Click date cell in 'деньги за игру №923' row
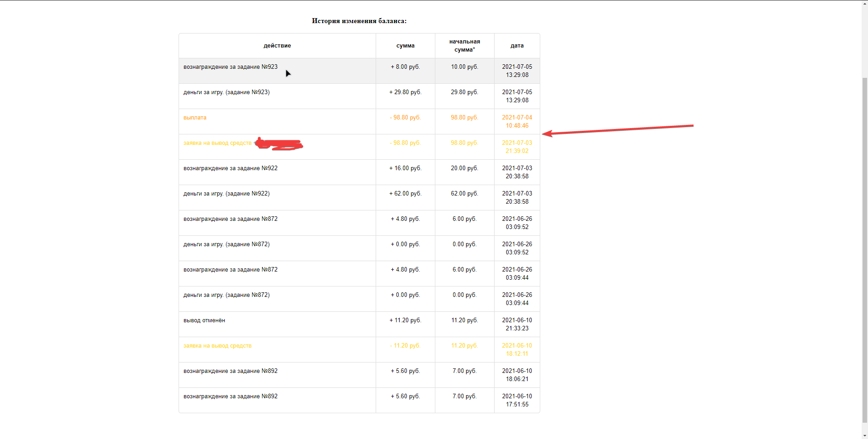The width and height of the screenshot is (868, 439). click(517, 96)
